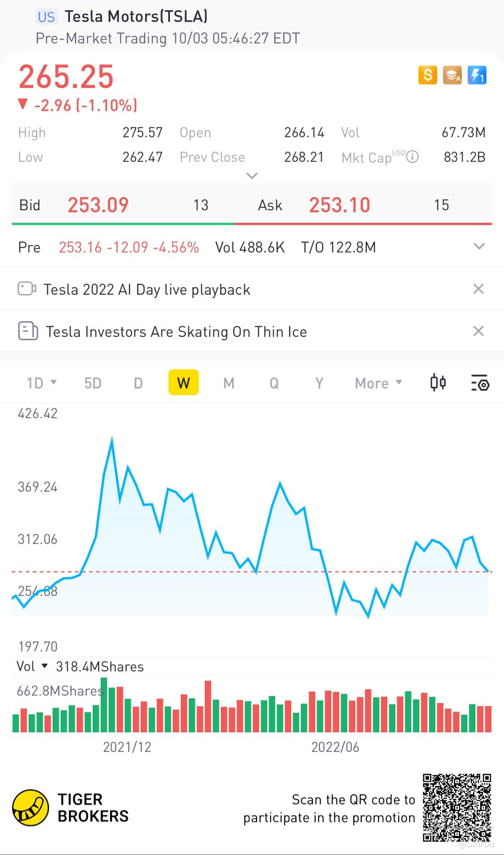Image resolution: width=504 pixels, height=855 pixels.
Task: Tap the news article document icon
Action: [28, 331]
